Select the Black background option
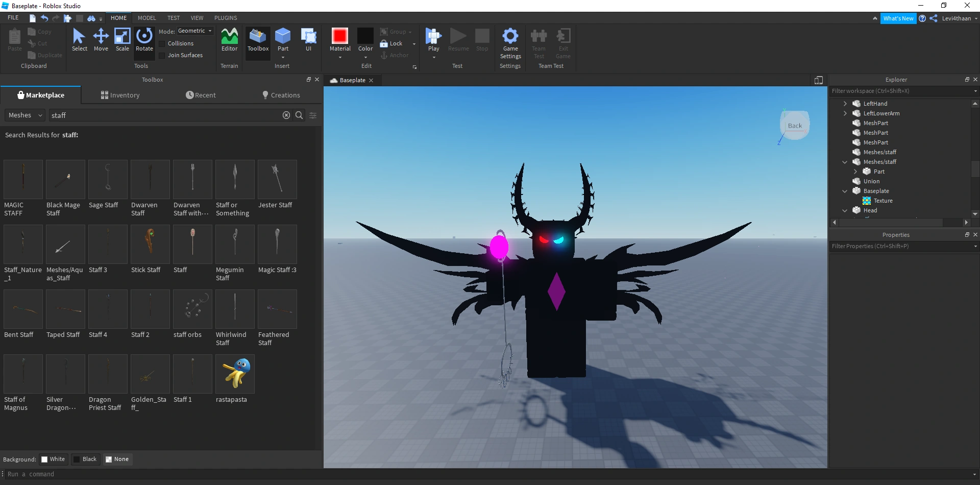Viewport: 980px width, 485px height. click(x=85, y=459)
